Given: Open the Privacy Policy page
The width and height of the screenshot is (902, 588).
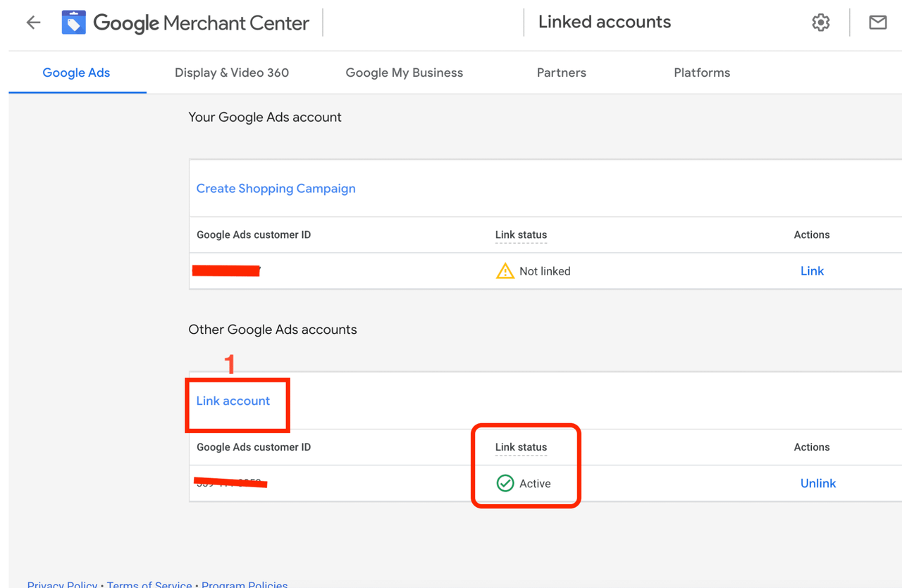Looking at the screenshot, I should [62, 584].
